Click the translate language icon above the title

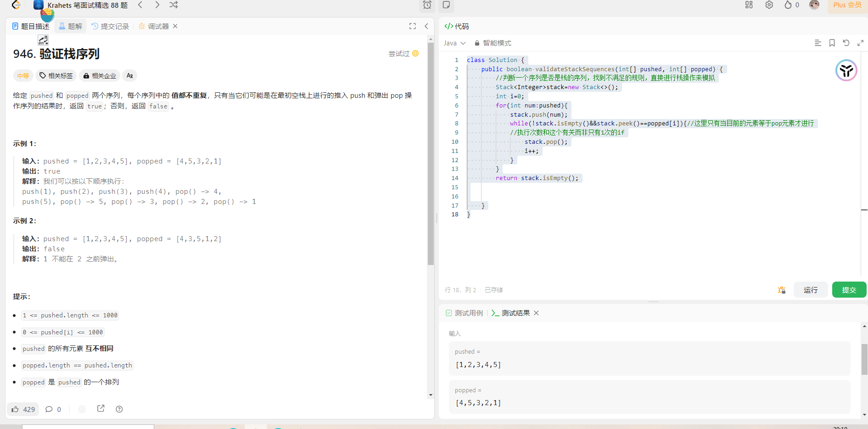(43, 40)
